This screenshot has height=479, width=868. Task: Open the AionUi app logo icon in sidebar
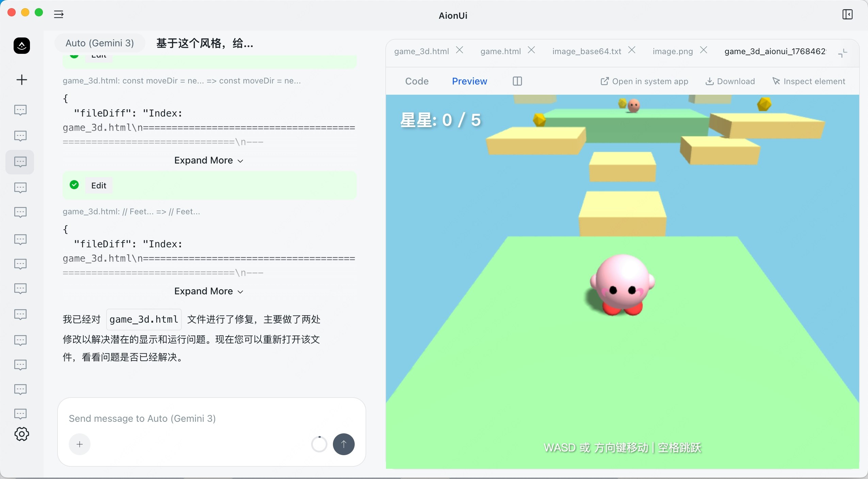21,45
